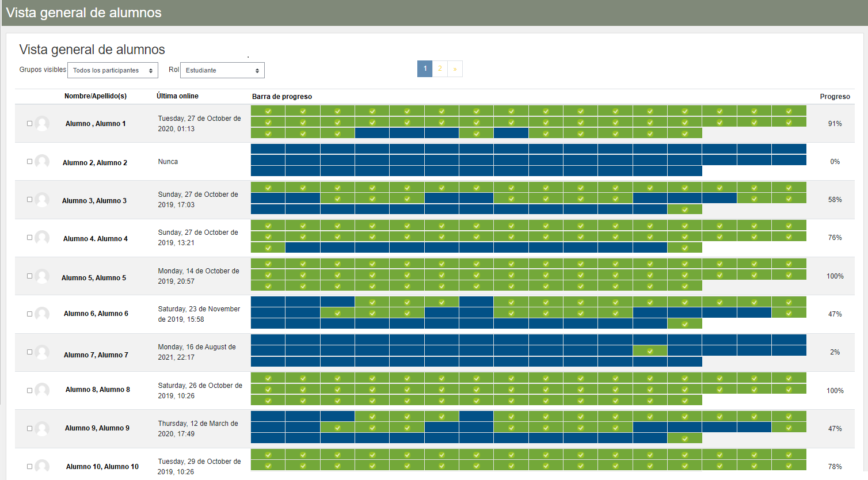The height and width of the screenshot is (480, 868).
Task: Sort by Última online column header
Action: [177, 96]
